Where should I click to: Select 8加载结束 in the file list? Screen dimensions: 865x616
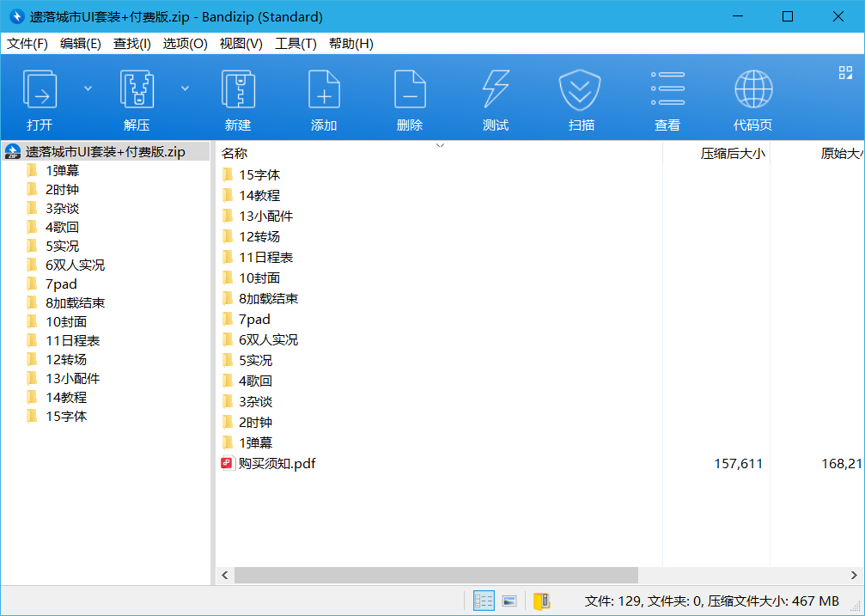point(268,299)
